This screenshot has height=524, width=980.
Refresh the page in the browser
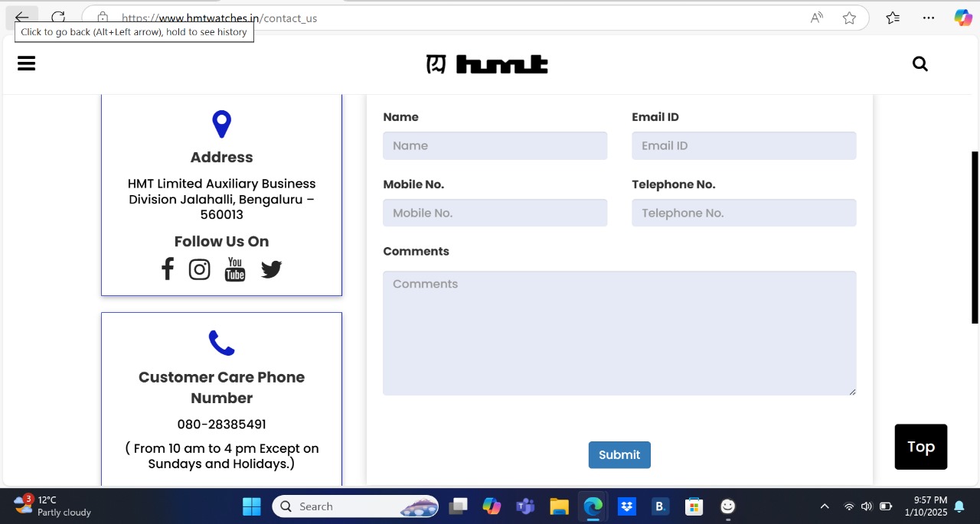(58, 18)
